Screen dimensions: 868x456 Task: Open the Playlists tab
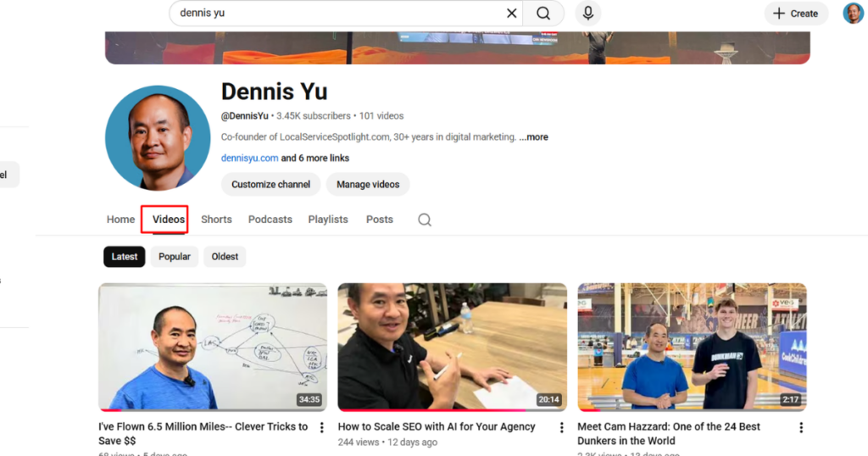(x=328, y=220)
